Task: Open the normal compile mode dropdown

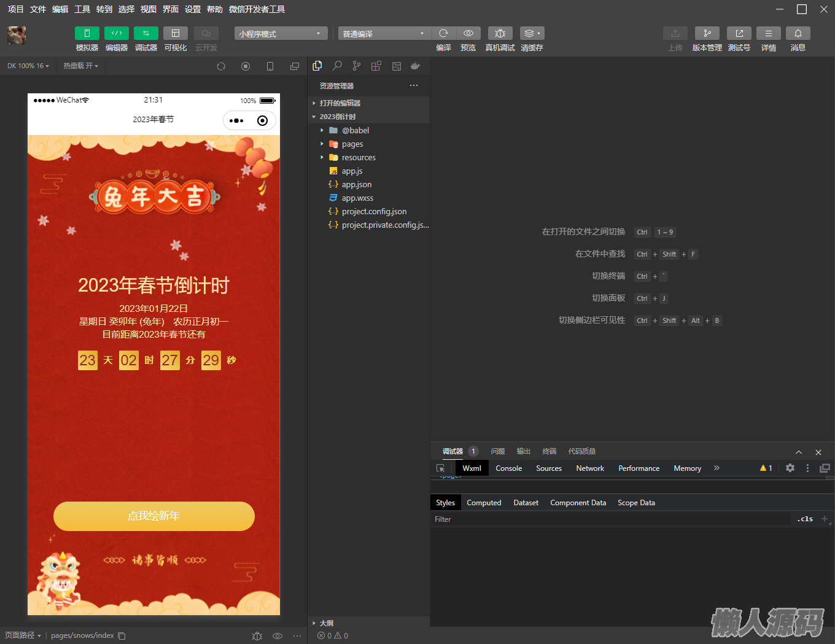Action: pyautogui.click(x=384, y=34)
